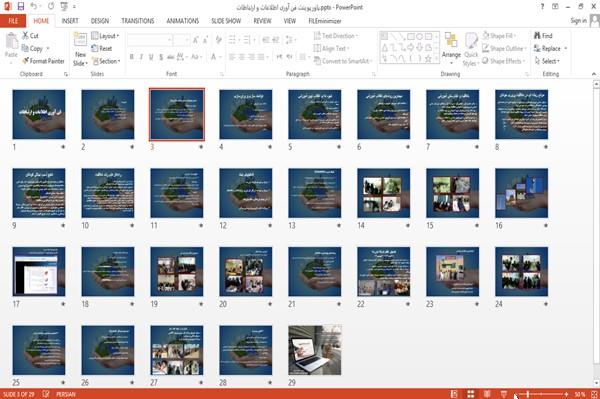Click the Sign in link
The height and width of the screenshot is (399, 600).
coord(578,21)
